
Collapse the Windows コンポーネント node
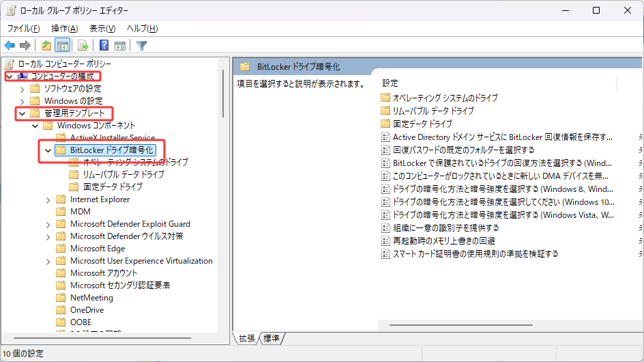point(35,126)
